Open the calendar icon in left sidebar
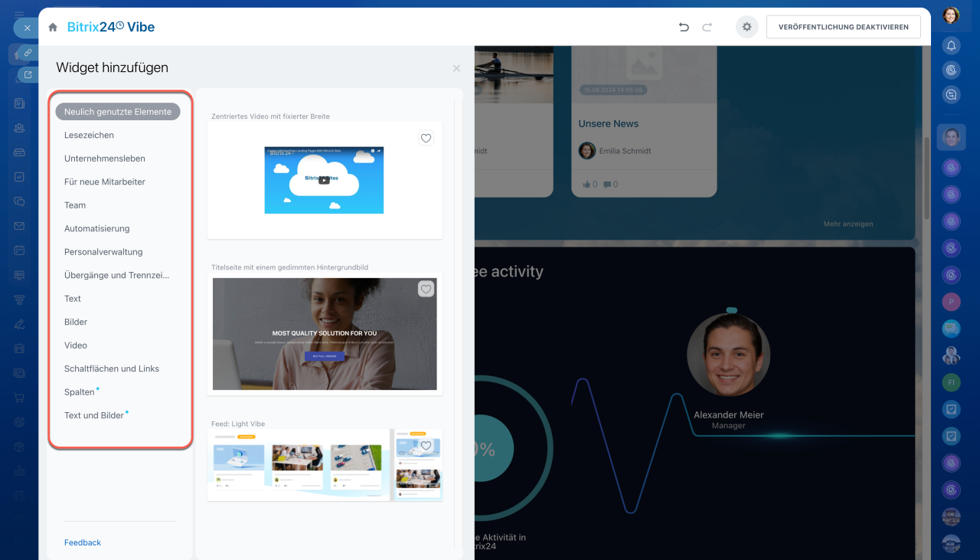Screen dimensions: 980x560 pyautogui.click(x=19, y=251)
